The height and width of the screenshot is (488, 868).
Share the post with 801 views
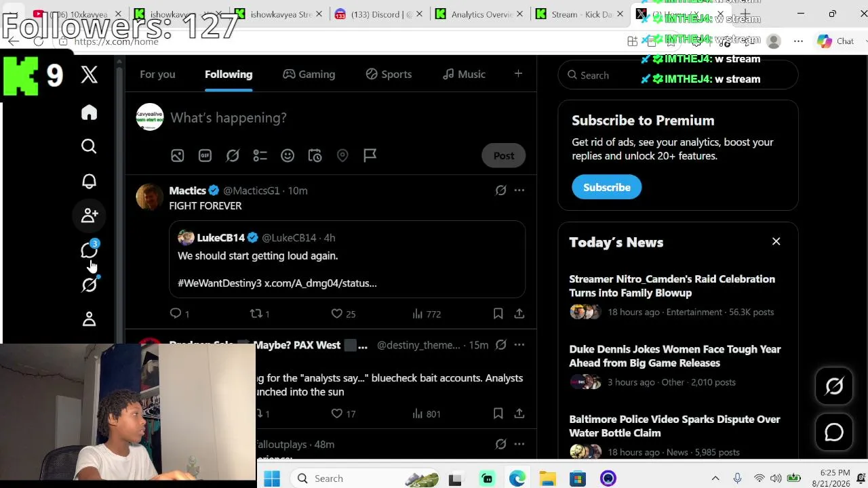pyautogui.click(x=519, y=413)
